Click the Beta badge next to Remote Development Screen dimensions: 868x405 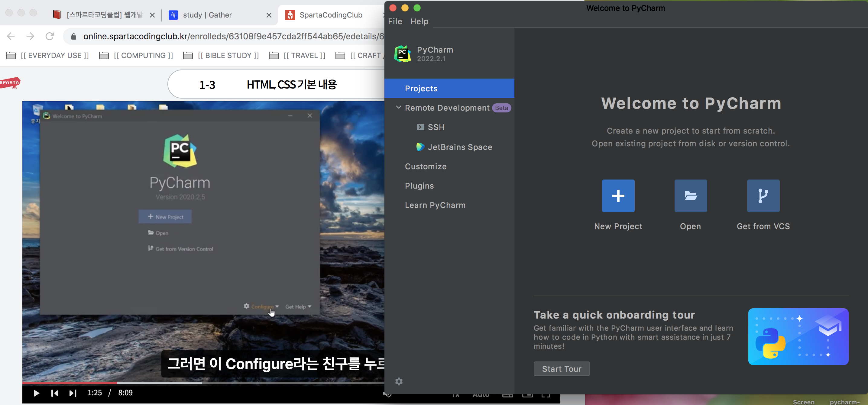click(x=501, y=108)
